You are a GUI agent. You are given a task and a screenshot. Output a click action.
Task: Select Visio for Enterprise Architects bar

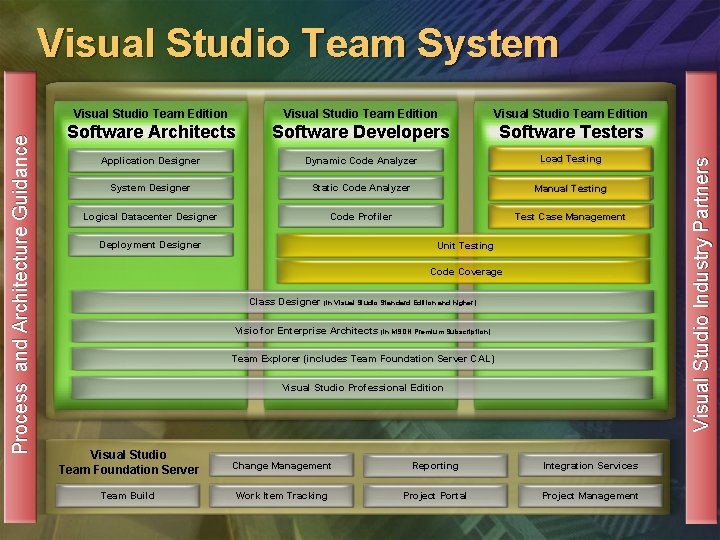click(363, 331)
